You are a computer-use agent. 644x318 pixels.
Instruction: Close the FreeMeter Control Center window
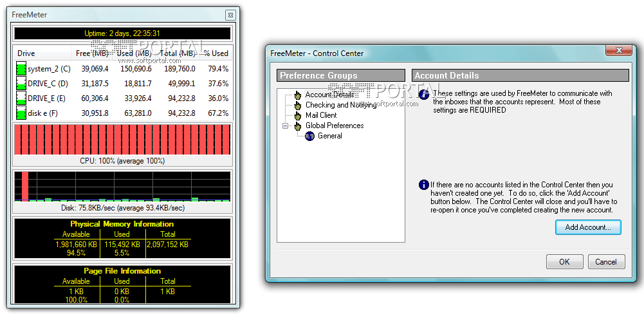pyautogui.click(x=620, y=51)
